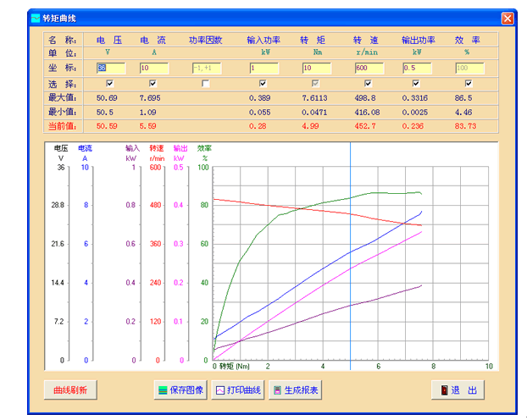Click the 转矩曲线 title bar icon
Image resolution: width=527 pixels, height=420 pixels.
34,18
